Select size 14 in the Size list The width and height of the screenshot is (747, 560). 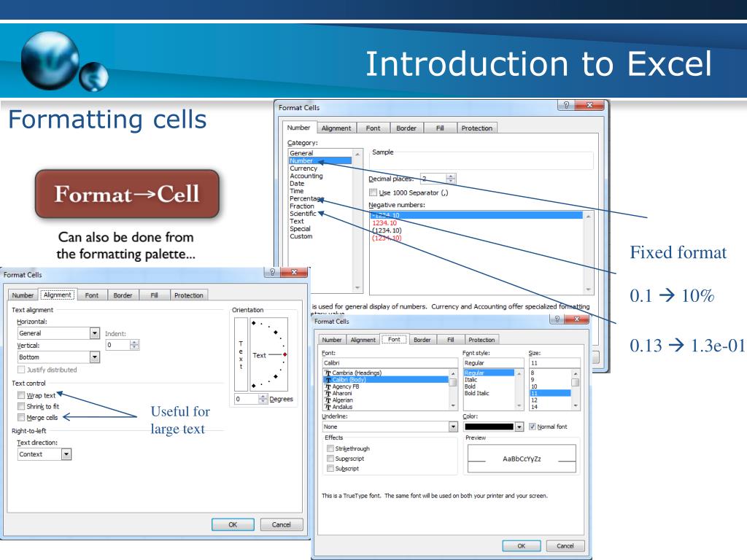tap(534, 407)
